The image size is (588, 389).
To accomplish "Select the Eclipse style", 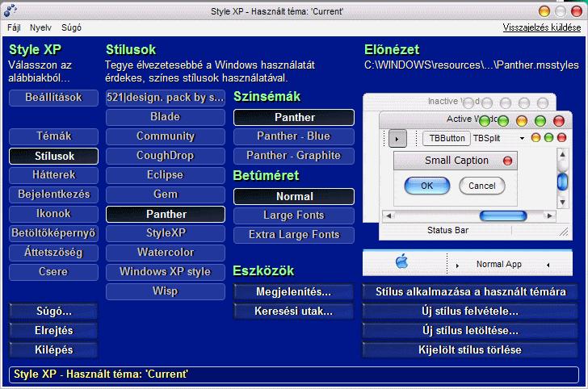I will [x=166, y=175].
